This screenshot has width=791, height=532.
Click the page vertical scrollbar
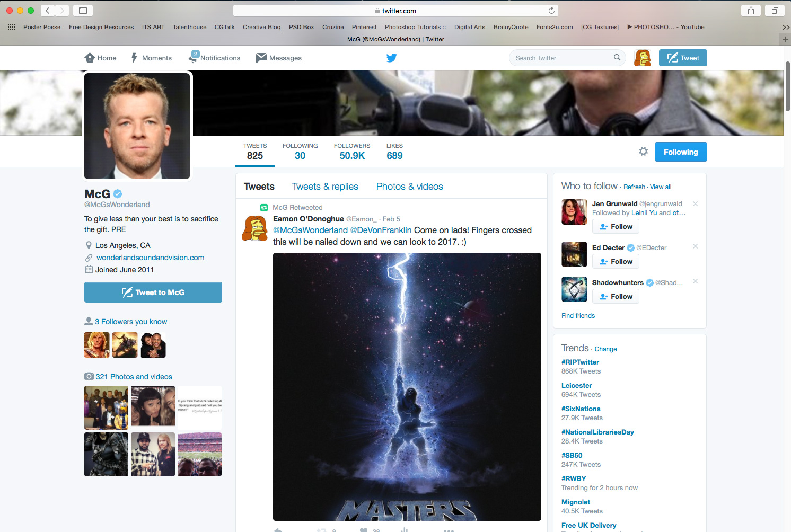pos(788,86)
